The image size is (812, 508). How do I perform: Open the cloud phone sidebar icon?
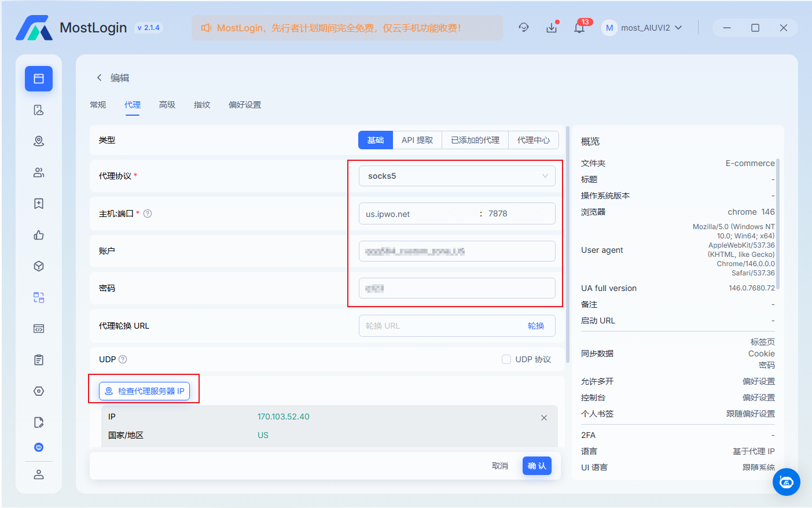[x=39, y=110]
